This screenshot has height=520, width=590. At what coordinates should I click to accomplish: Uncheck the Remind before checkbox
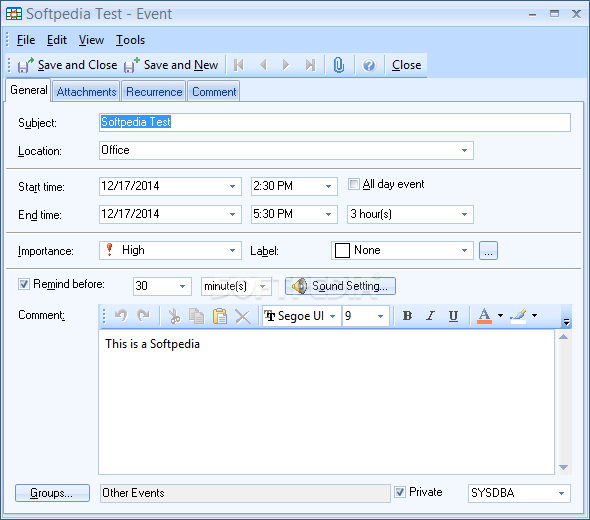pyautogui.click(x=24, y=284)
